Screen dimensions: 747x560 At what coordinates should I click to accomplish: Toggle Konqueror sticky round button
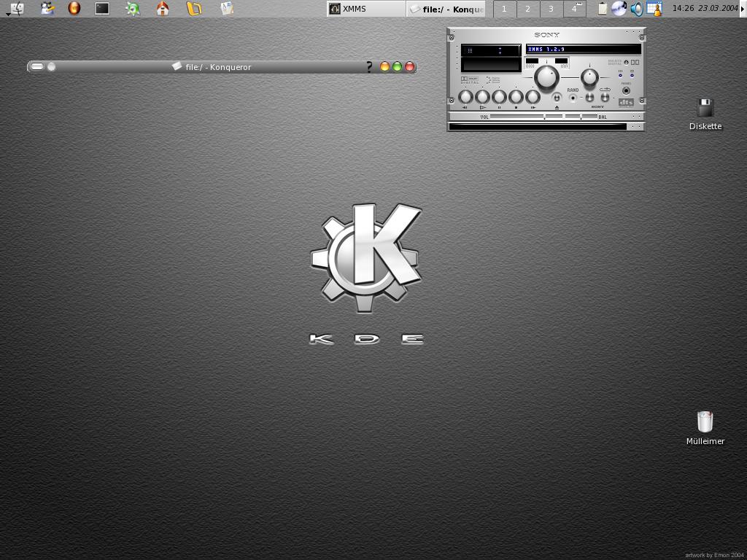pyautogui.click(x=52, y=66)
